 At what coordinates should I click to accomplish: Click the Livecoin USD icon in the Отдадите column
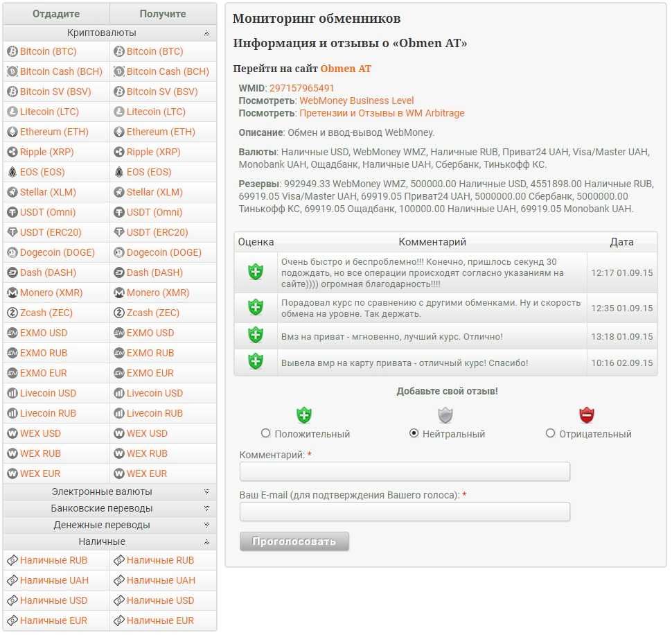(12, 393)
